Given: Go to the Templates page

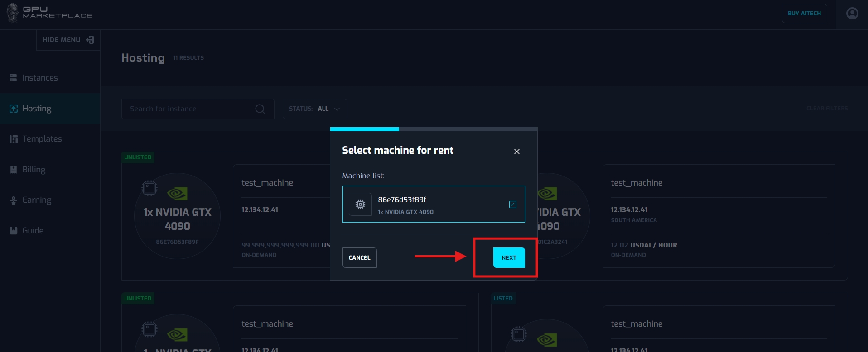Looking at the screenshot, I should pyautogui.click(x=42, y=139).
